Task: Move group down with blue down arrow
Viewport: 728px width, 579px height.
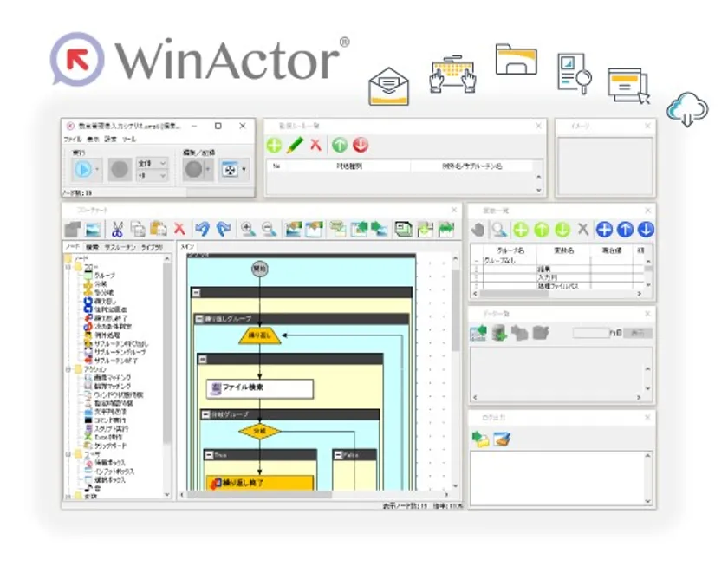Action: [646, 230]
